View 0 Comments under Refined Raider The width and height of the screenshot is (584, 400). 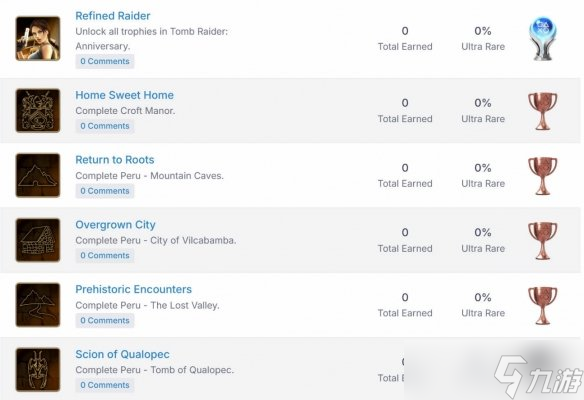105,61
